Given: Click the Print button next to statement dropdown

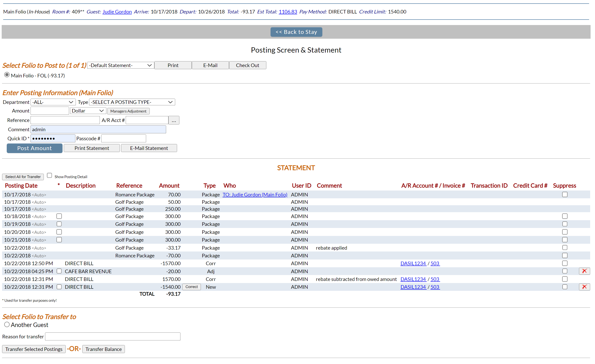Looking at the screenshot, I should point(173,65).
